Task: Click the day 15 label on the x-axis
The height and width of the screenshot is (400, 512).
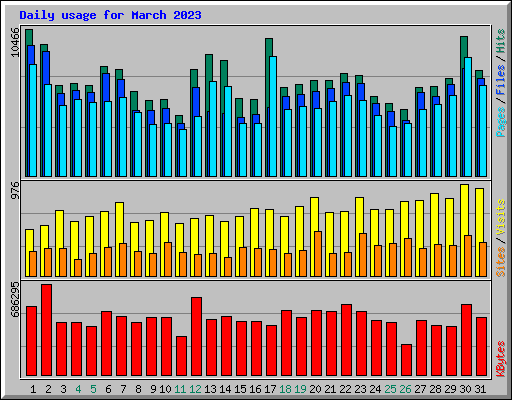Action: (x=240, y=389)
